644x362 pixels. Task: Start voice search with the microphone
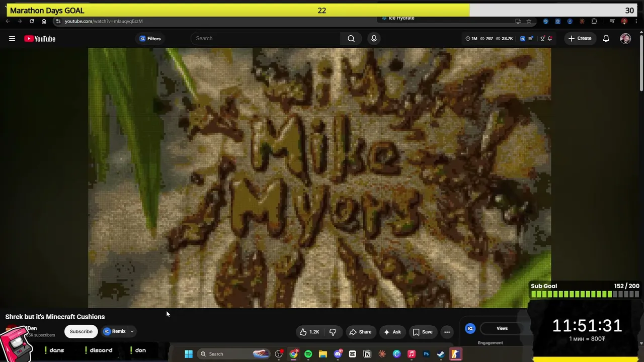coord(374,38)
